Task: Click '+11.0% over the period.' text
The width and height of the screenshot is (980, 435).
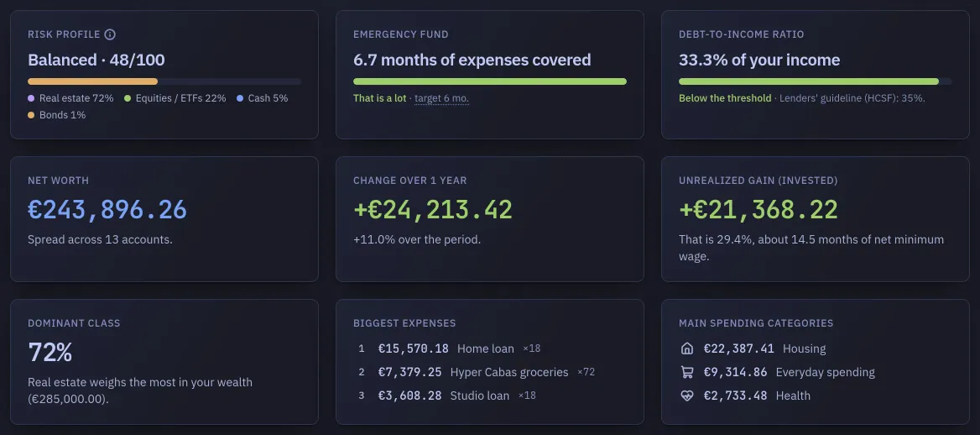Action: click(417, 239)
